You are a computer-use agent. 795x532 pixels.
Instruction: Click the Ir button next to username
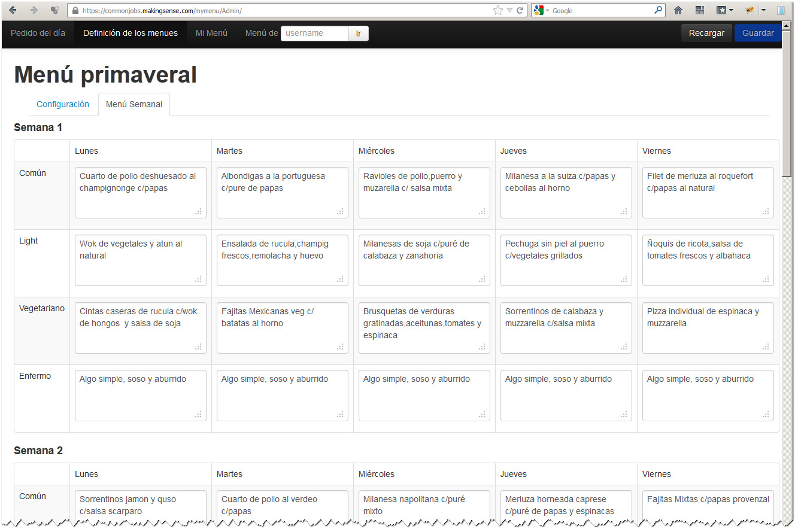pos(359,34)
